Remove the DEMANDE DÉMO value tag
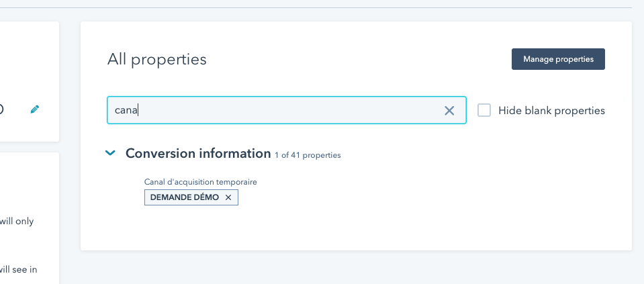 (228, 197)
